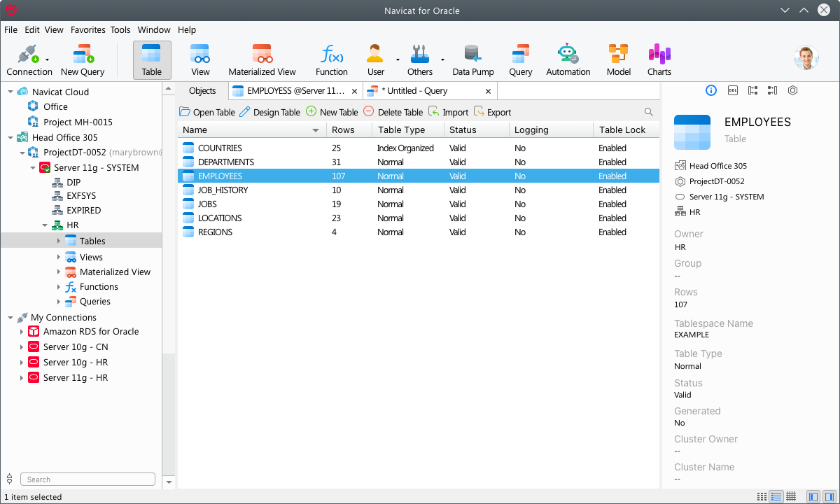
Task: Switch to detail view in the status bar
Action: 776,496
